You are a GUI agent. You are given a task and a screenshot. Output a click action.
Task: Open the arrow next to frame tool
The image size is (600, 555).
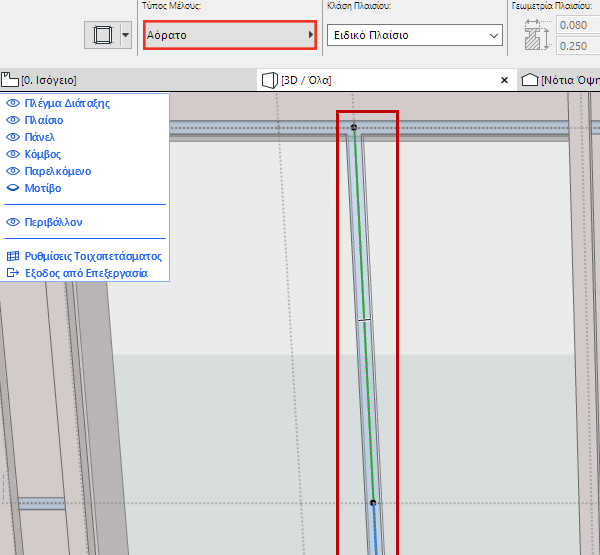[125, 35]
